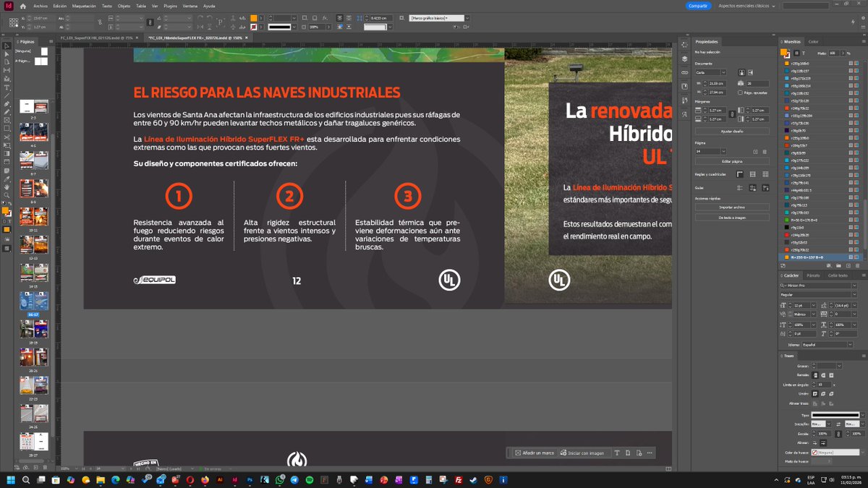Viewport: 868px width, 488px height.
Task: Open the Archivo menu
Action: tap(41, 5)
